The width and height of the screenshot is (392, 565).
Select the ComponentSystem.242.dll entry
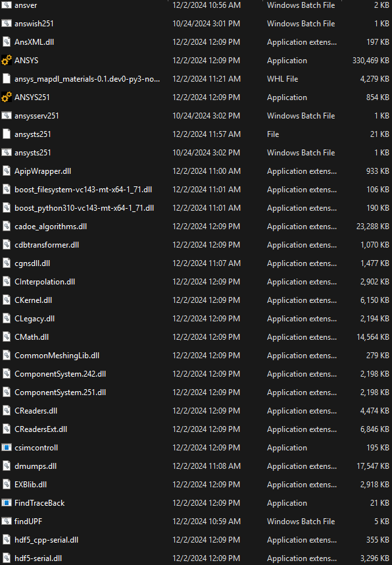(x=60, y=373)
